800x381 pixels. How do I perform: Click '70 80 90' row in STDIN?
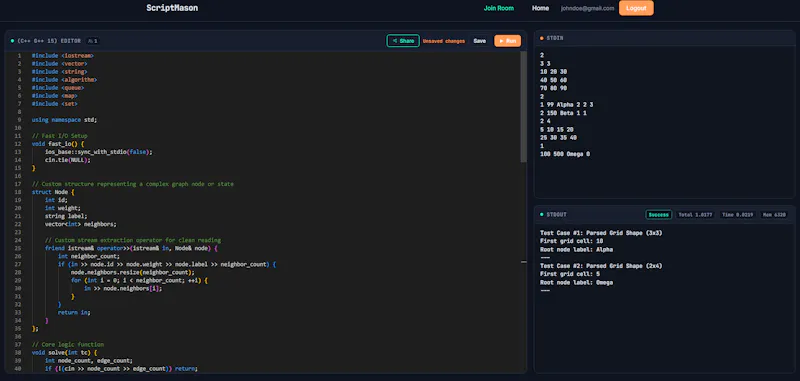[x=553, y=88]
